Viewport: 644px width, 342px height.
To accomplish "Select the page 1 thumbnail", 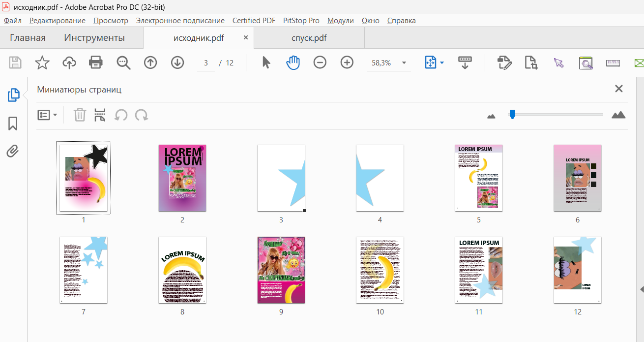I will click(x=84, y=178).
